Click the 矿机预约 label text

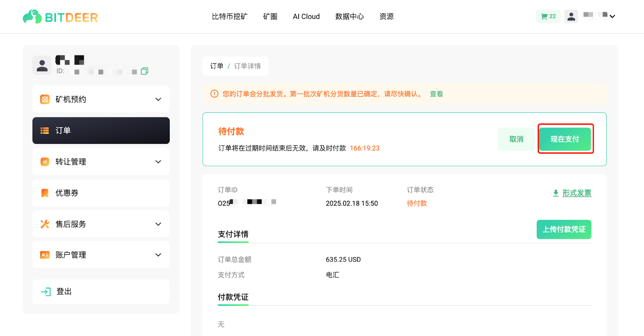pos(71,99)
